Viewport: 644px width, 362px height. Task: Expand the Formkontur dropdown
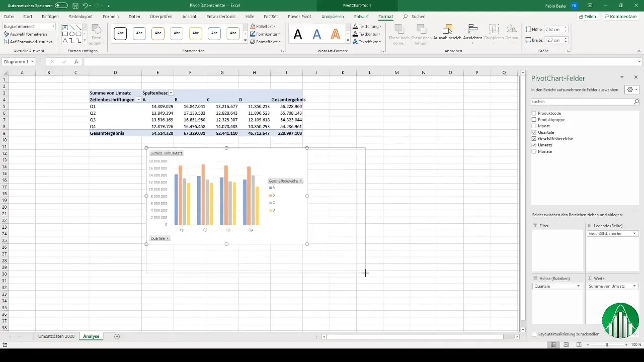point(279,34)
